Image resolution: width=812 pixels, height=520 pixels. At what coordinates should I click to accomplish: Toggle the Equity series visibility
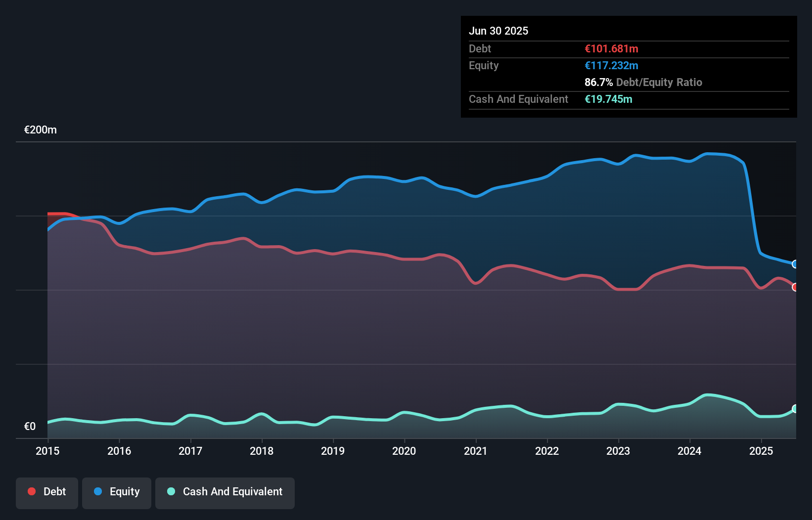[x=117, y=492]
